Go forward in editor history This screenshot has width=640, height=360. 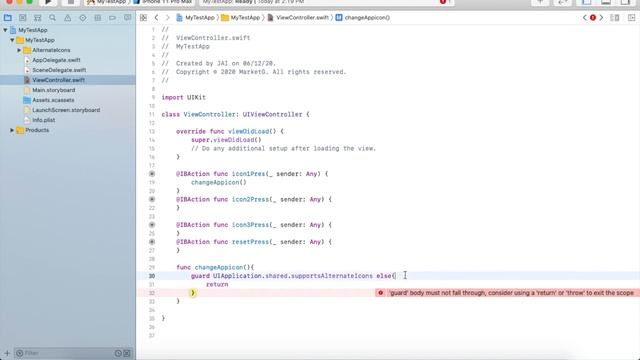pyautogui.click(x=167, y=18)
